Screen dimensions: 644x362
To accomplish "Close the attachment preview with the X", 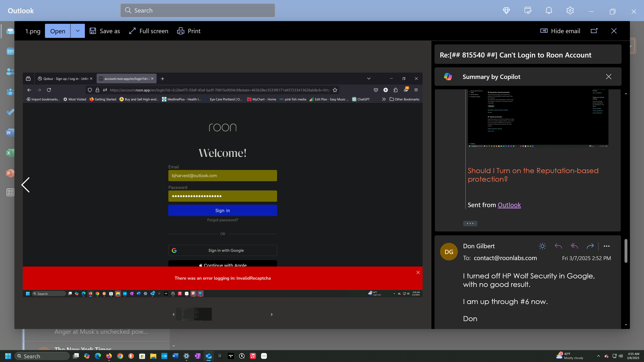I will click(x=614, y=31).
